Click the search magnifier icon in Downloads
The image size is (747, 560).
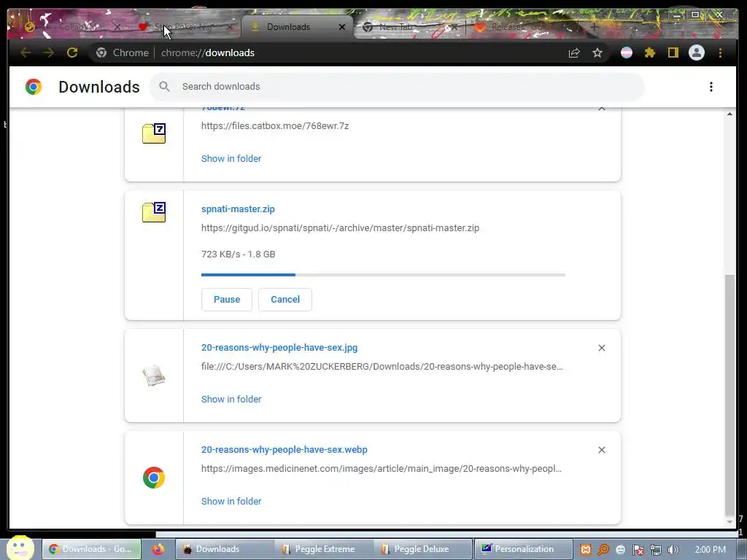[164, 86]
